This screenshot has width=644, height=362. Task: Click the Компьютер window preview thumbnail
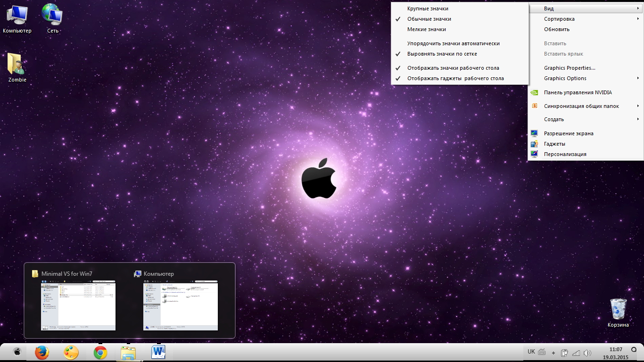tap(181, 306)
